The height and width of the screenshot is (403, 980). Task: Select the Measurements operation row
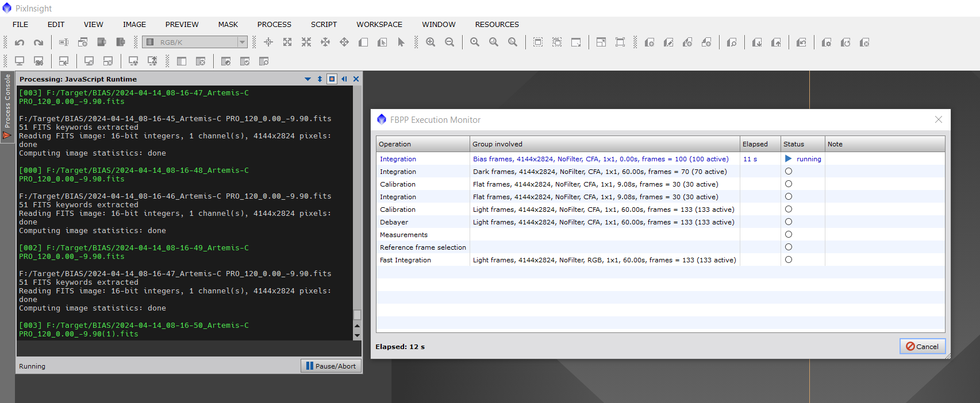pos(660,235)
